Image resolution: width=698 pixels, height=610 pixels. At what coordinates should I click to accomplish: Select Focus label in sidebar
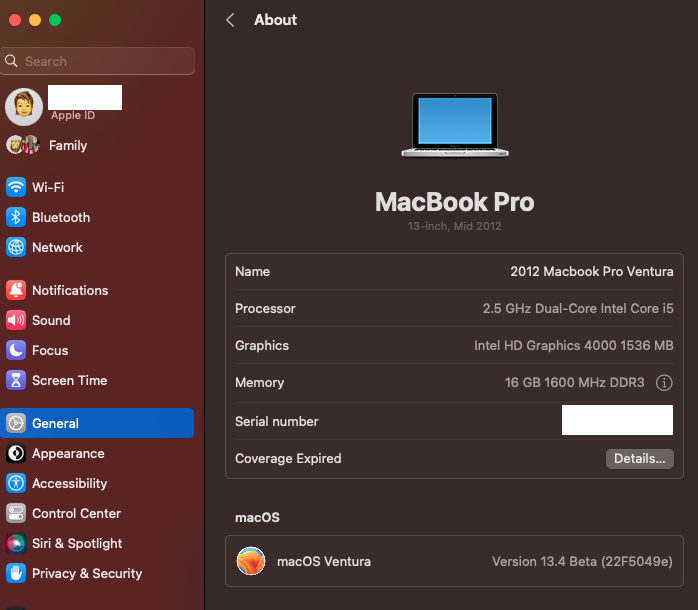(50, 350)
